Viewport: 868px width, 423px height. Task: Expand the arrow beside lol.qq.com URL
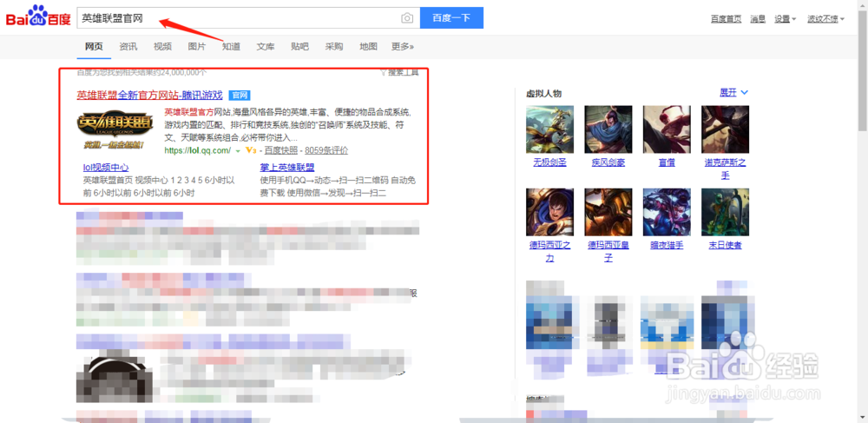tap(238, 151)
